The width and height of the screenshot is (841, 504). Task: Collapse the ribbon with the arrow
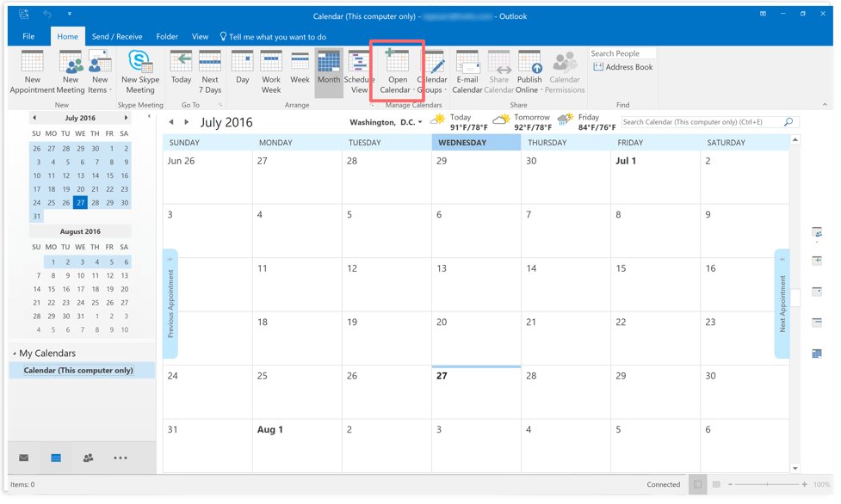click(825, 105)
